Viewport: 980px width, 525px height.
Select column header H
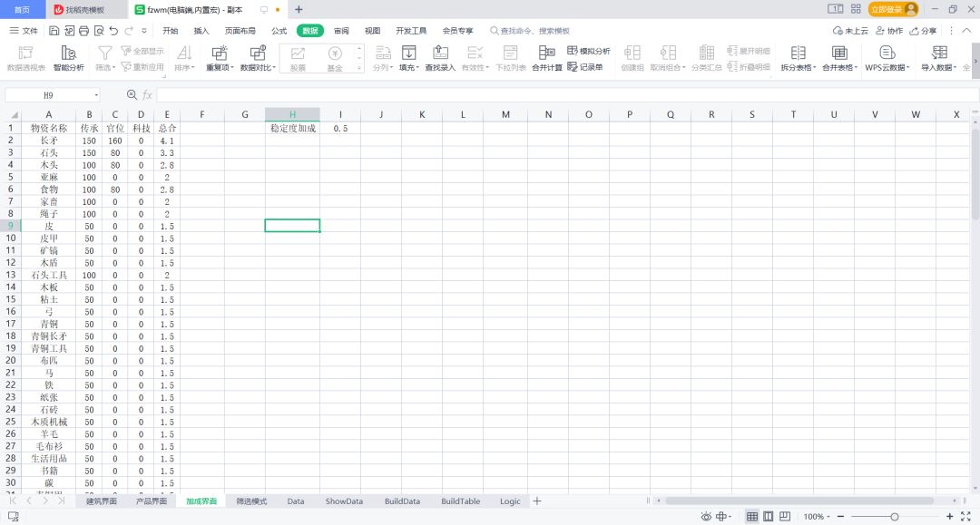[292, 114]
